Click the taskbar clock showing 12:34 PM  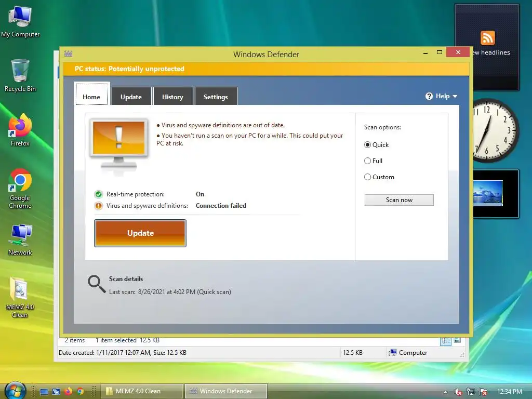[510, 392]
